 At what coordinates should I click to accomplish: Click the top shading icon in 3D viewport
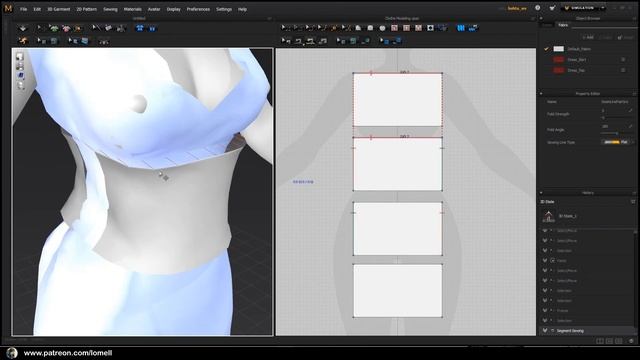coord(20,57)
